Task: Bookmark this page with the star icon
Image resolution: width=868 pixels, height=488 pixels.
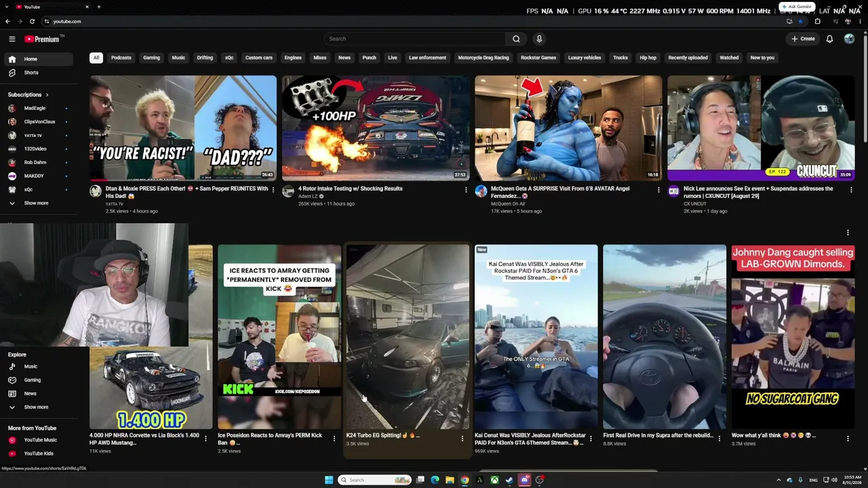Action: tap(801, 21)
